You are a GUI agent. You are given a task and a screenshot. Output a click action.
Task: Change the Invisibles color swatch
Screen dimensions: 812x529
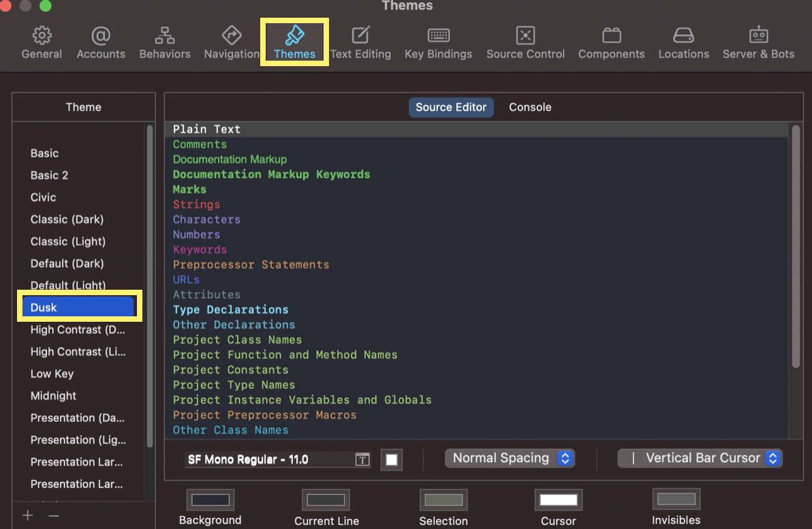(x=676, y=499)
